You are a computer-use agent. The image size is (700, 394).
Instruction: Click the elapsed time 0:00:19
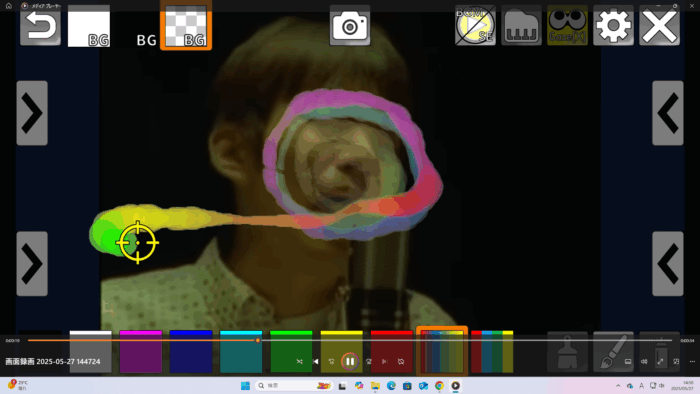click(12, 340)
